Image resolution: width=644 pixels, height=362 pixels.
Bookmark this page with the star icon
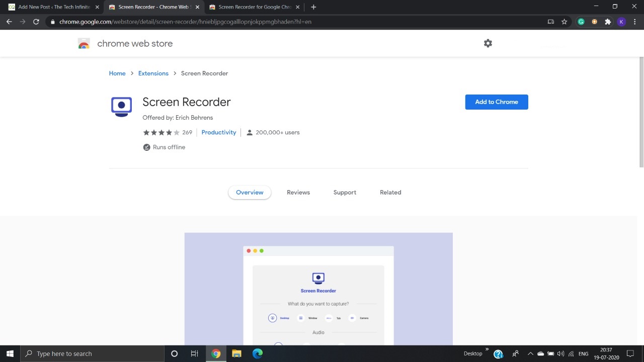coord(565,22)
